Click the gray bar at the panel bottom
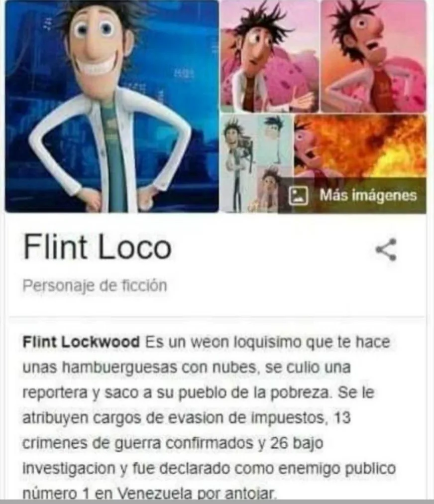434x504 pixels. (217, 502)
